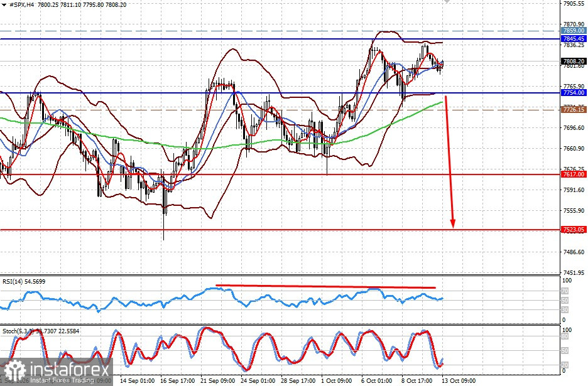Image resolution: width=588 pixels, height=386 pixels.
Task: Click the 6 Oct 01:00 time label
Action: [377, 381]
